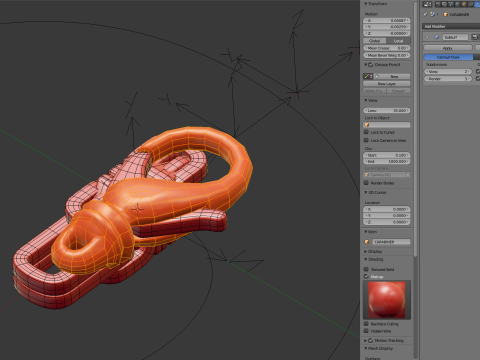Adjust Median Z value field
This screenshot has width=480, height=360.
387,33
